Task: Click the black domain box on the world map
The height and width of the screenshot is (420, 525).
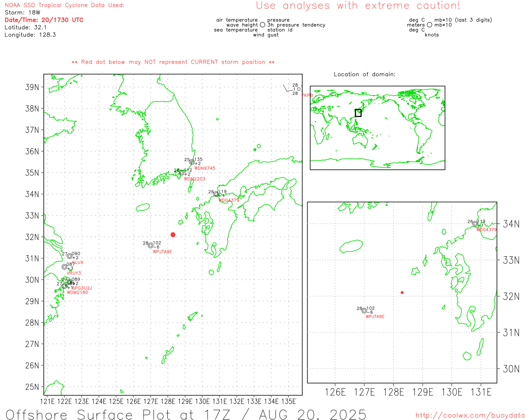Action: click(x=358, y=113)
